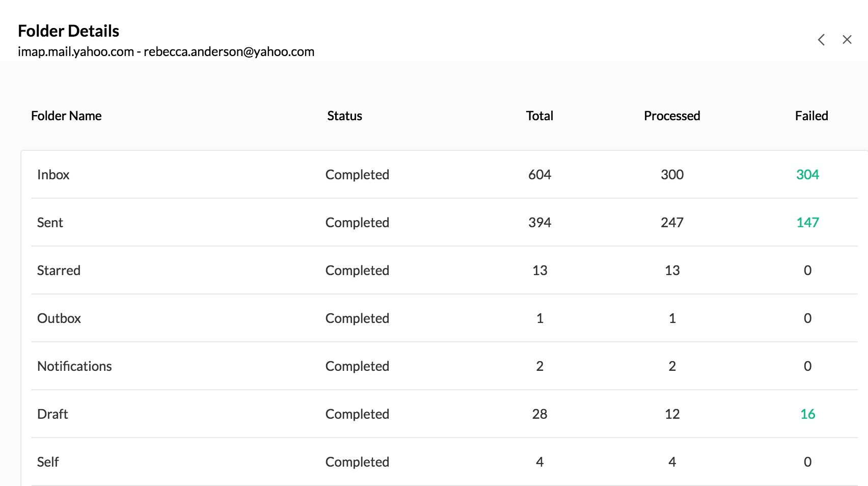This screenshot has height=486, width=868.
Task: Open the 304 failed Inbox items link
Action: [807, 175]
